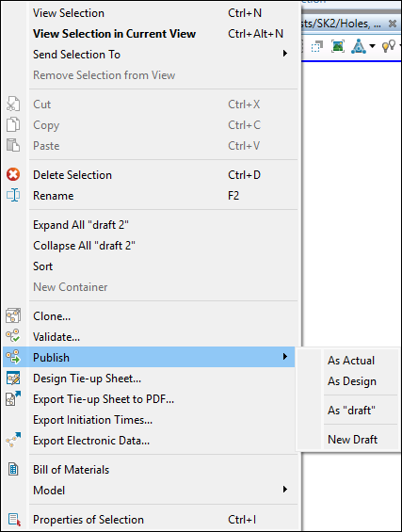This screenshot has height=532, width=402.
Task: Close the SK2/Holes tab
Action: pyautogui.click(x=393, y=24)
